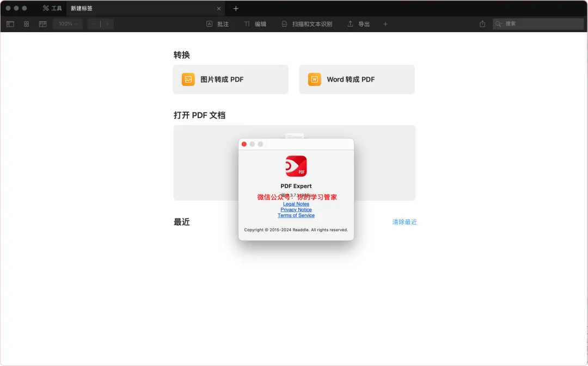Focus the 搜索 search field
This screenshot has width=588, height=366.
point(538,23)
